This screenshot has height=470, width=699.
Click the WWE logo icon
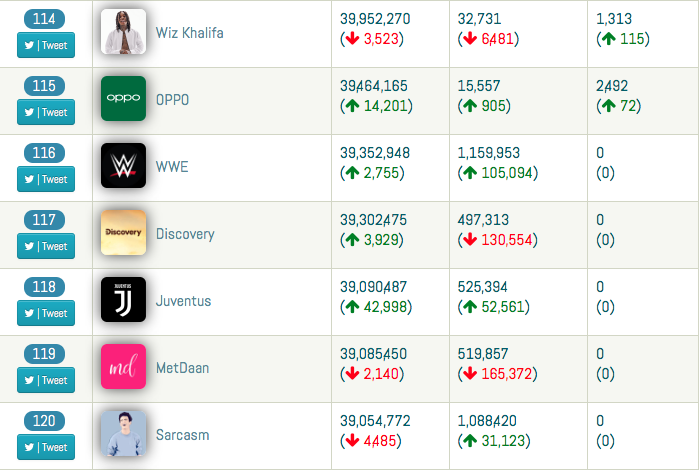point(123,165)
